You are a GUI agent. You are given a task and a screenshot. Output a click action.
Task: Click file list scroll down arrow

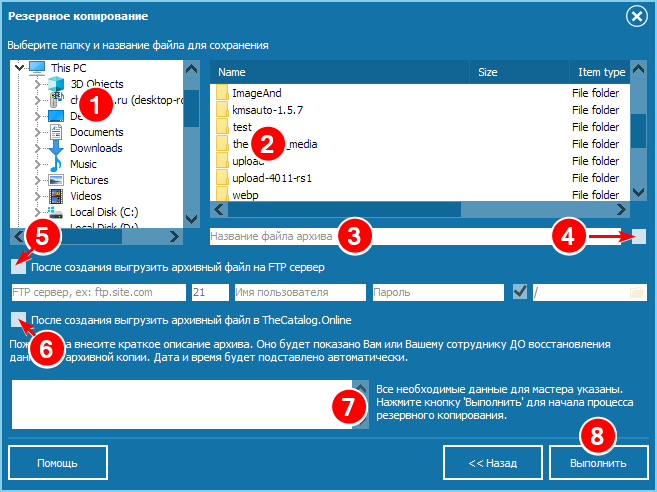(638, 192)
